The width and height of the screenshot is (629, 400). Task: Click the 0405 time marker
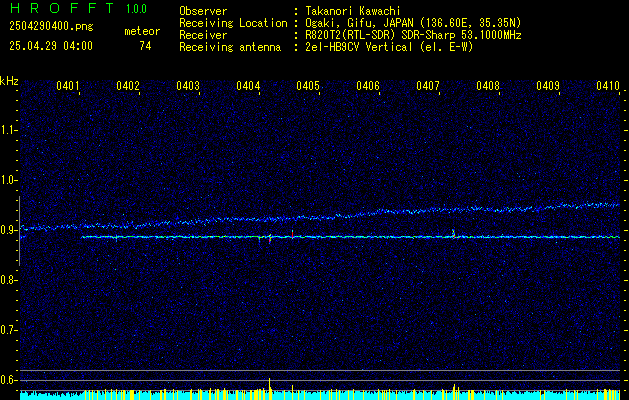(x=308, y=86)
